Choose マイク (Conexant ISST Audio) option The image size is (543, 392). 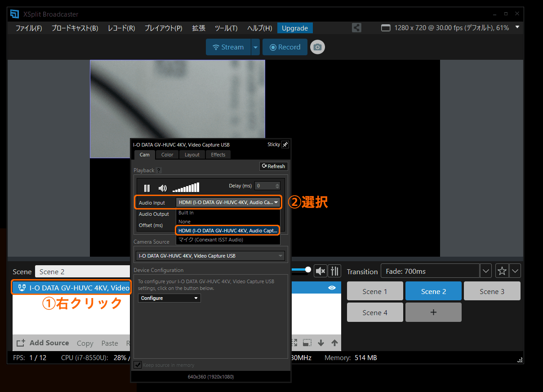click(227, 240)
